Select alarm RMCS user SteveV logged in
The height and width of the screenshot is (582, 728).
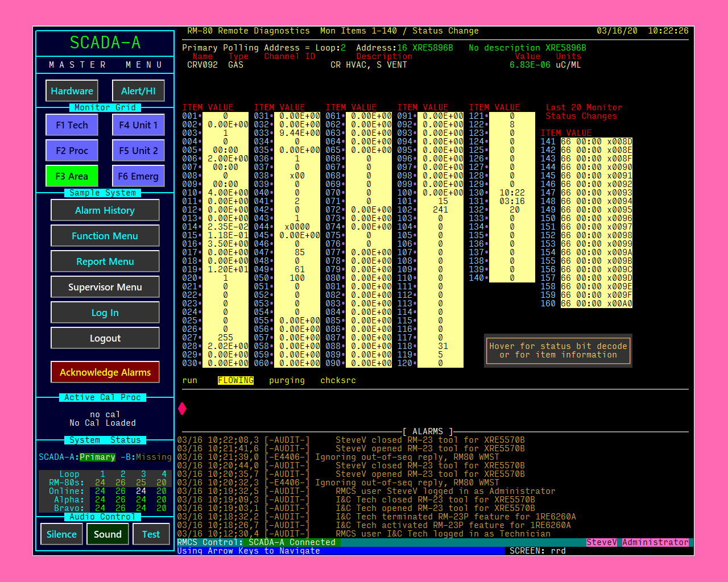pos(366,491)
